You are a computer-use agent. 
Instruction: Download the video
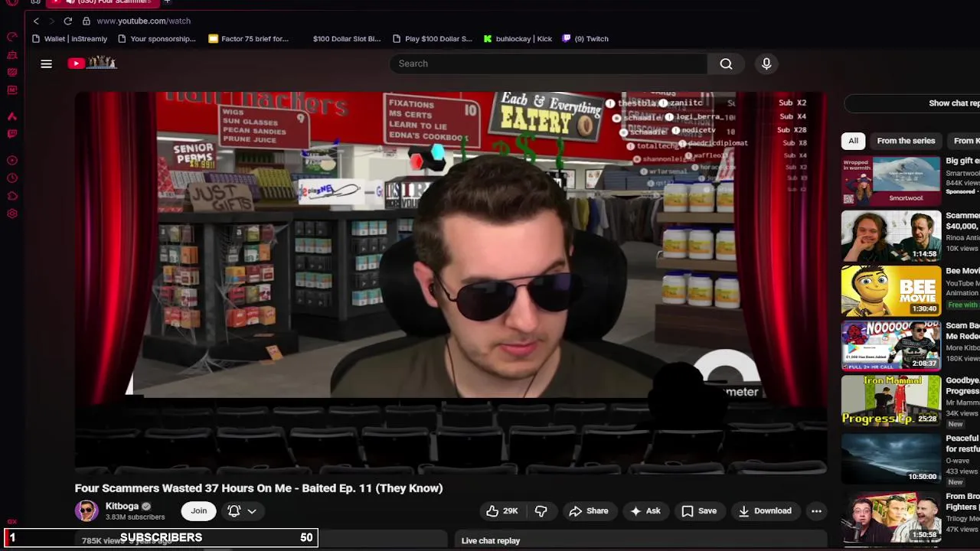click(764, 511)
